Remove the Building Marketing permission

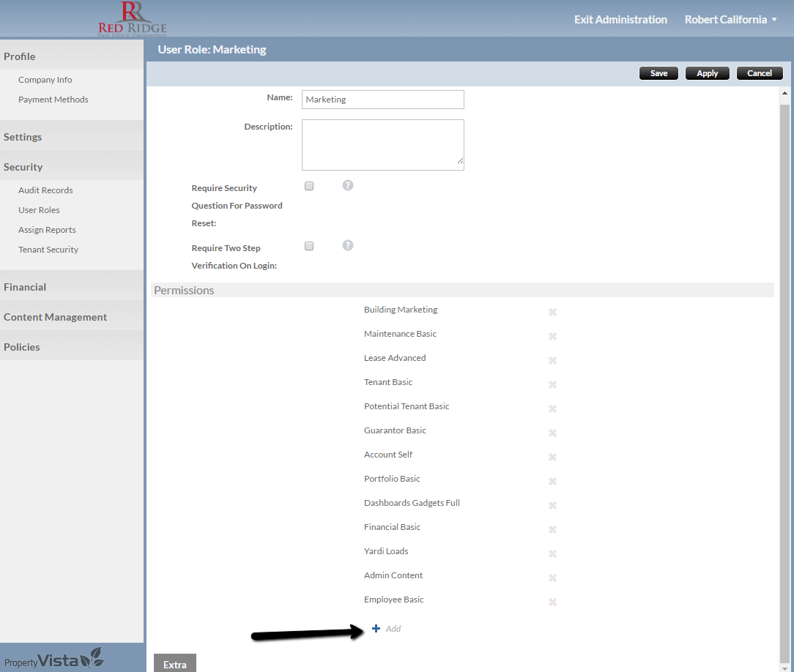click(x=552, y=313)
